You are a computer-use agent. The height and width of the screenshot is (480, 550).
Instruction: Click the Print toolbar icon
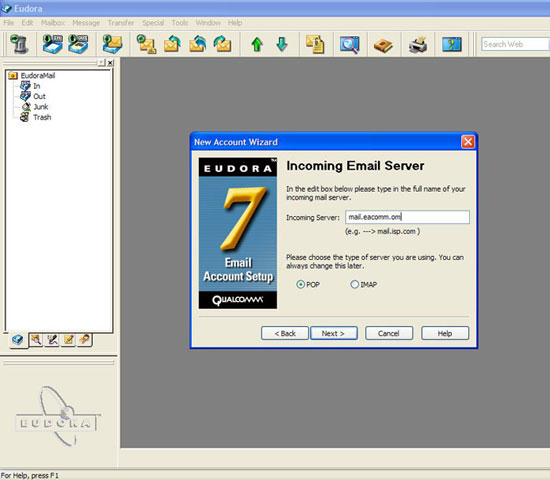(418, 45)
